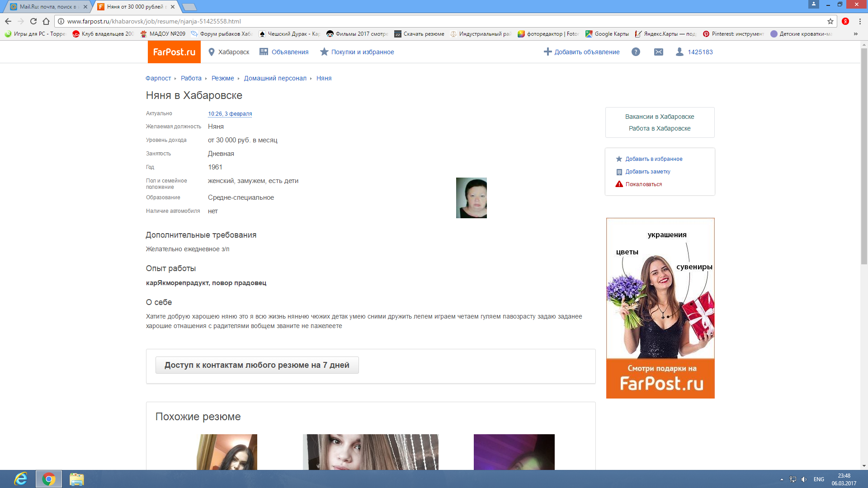Open the mail envelope icon in header
The image size is (868, 488).
pos(658,52)
